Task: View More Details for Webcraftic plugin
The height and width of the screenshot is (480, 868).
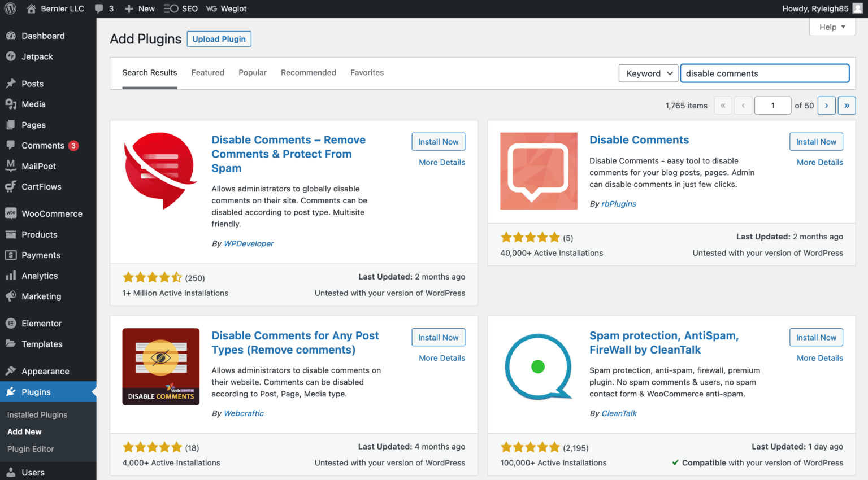Action: (x=442, y=358)
